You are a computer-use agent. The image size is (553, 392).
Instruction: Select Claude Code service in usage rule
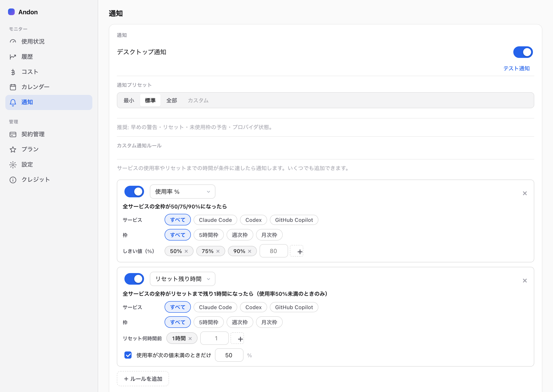click(x=215, y=220)
